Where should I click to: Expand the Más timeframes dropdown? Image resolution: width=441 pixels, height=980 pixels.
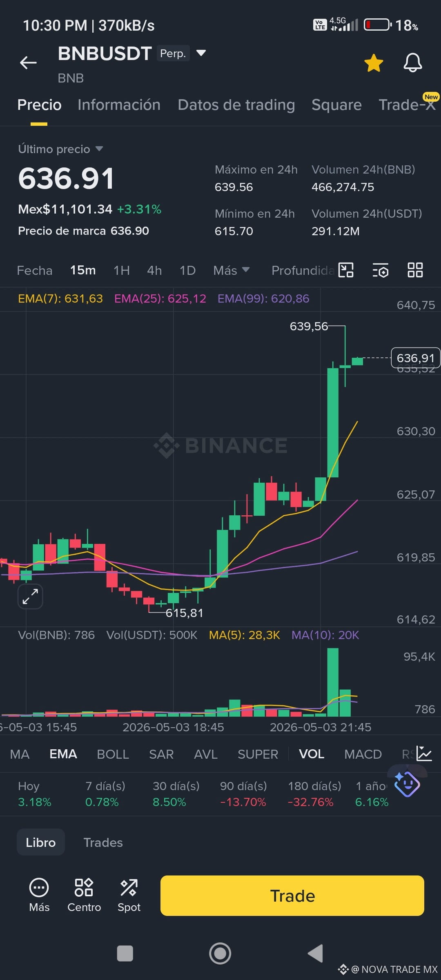(231, 270)
